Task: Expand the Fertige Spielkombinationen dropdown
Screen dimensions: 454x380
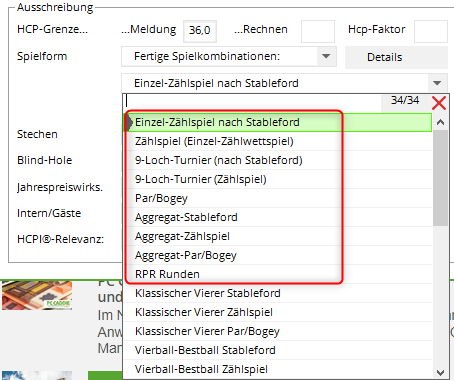Action: coord(326,56)
